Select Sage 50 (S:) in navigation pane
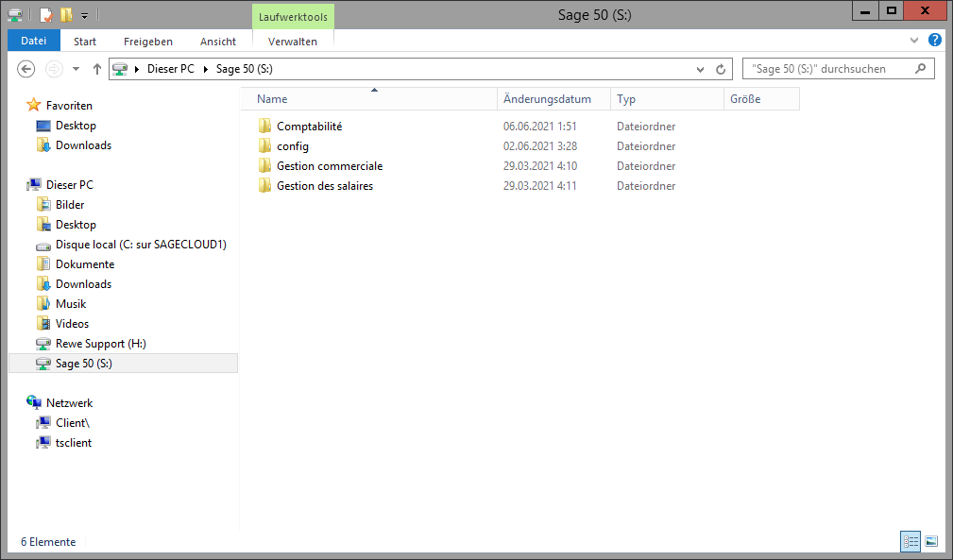This screenshot has height=560, width=953. (x=124, y=364)
